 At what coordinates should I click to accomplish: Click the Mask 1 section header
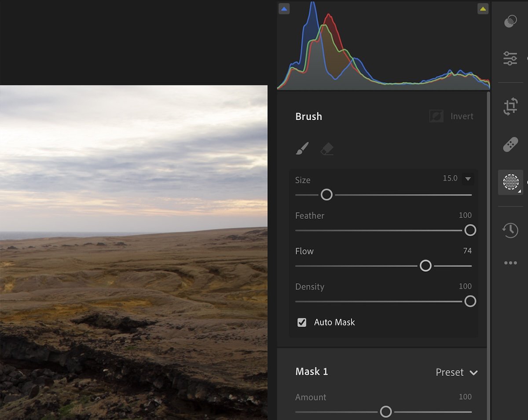click(x=312, y=372)
